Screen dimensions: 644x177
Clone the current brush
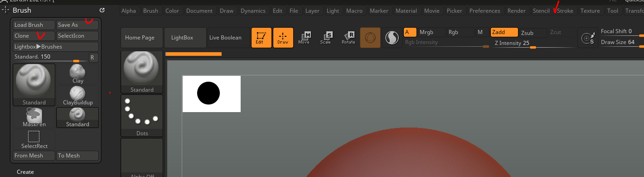point(34,36)
